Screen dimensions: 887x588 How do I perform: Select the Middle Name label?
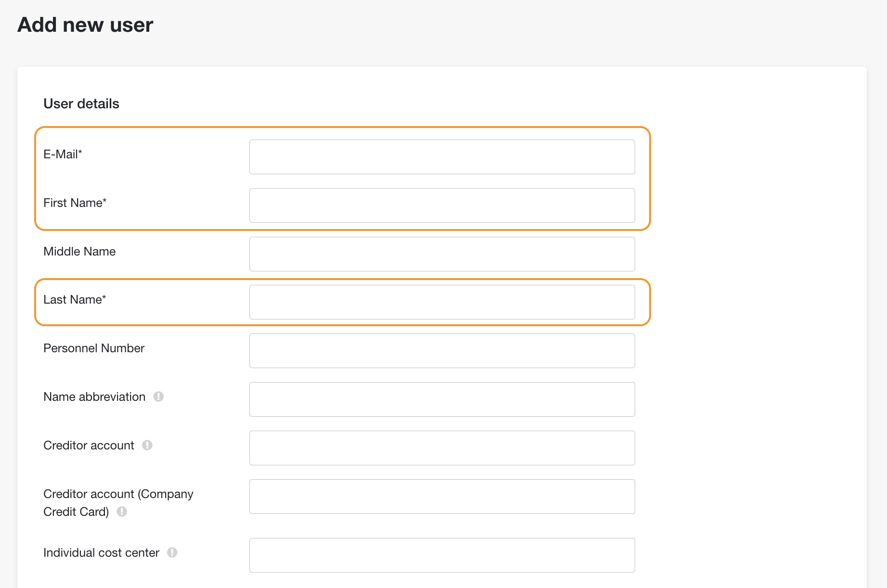(x=79, y=251)
